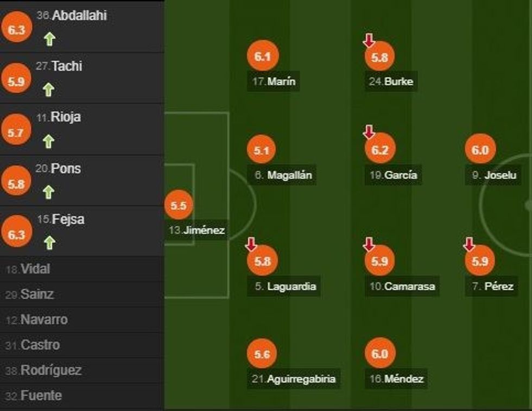Click Marín's 6.1 rating circle

pos(262,56)
